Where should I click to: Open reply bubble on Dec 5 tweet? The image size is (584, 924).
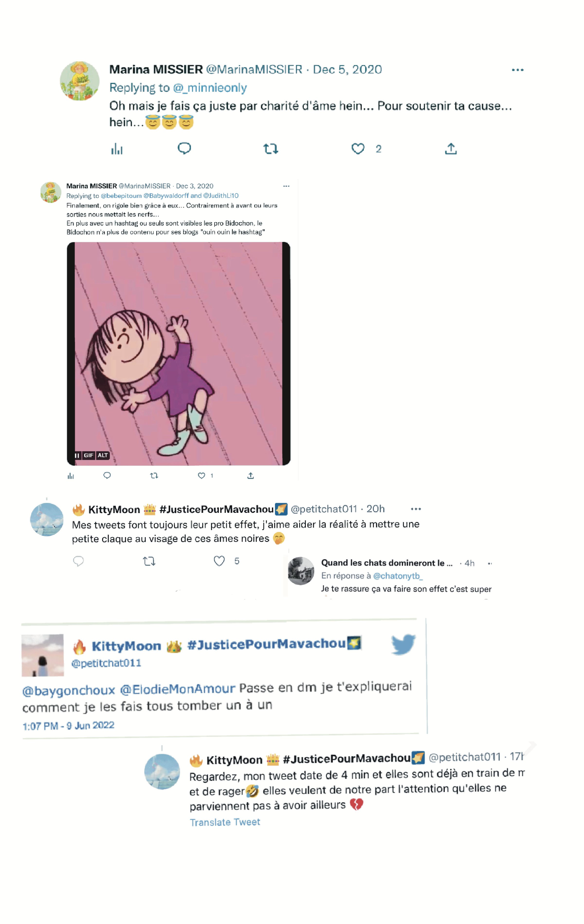[184, 148]
